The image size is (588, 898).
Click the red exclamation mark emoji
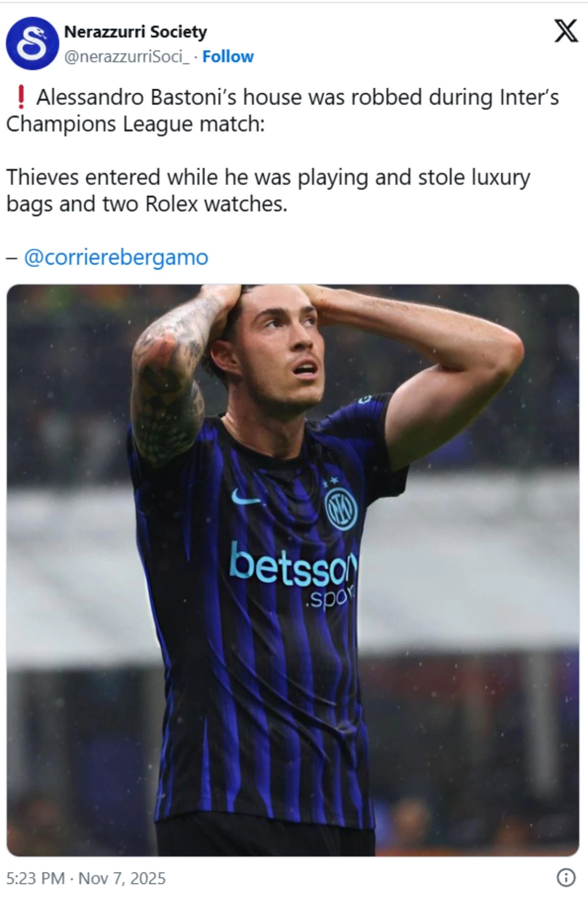[x=21, y=97]
